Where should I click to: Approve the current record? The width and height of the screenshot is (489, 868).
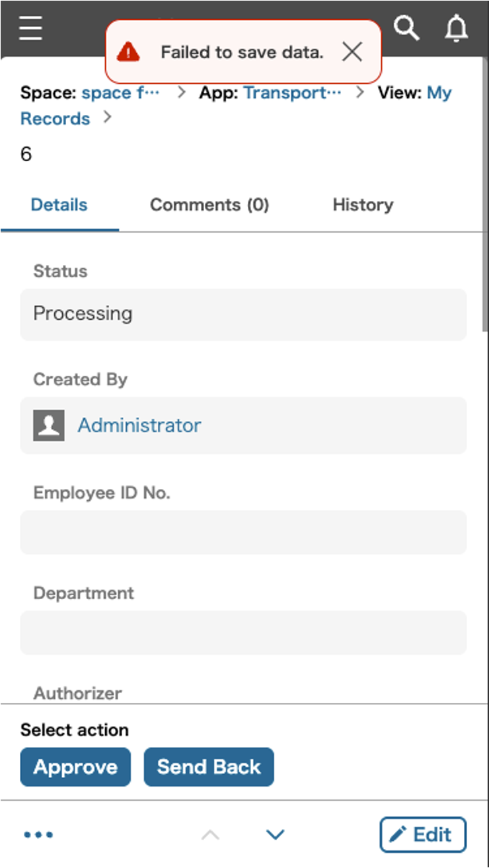point(75,767)
